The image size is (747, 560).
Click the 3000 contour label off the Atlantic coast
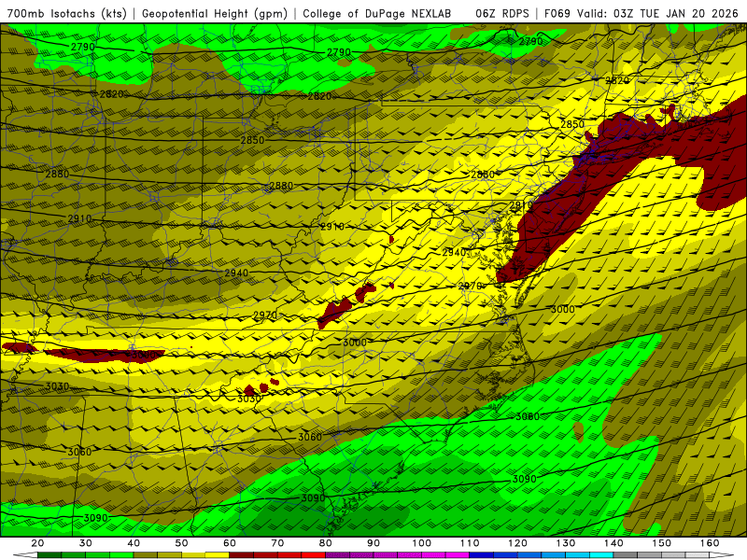(563, 309)
